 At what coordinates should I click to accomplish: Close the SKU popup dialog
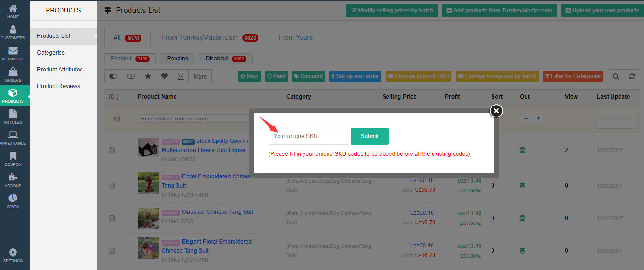[x=496, y=111]
